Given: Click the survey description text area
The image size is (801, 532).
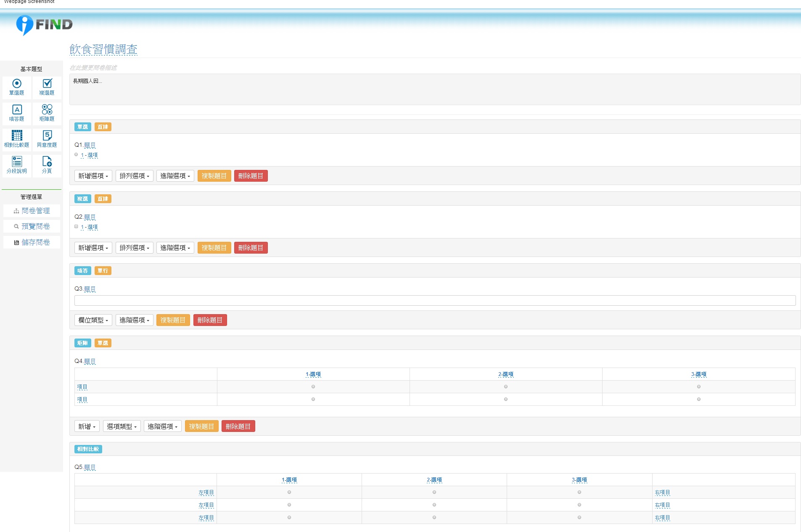Looking at the screenshot, I should point(435,90).
